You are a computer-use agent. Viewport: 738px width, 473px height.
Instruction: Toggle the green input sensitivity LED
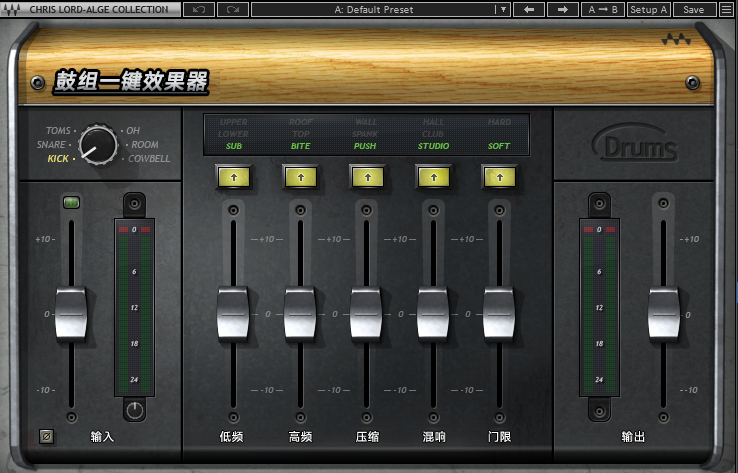[72, 202]
